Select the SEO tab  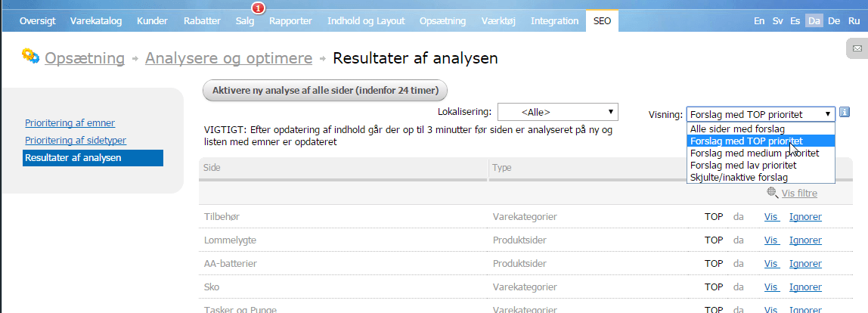point(603,21)
